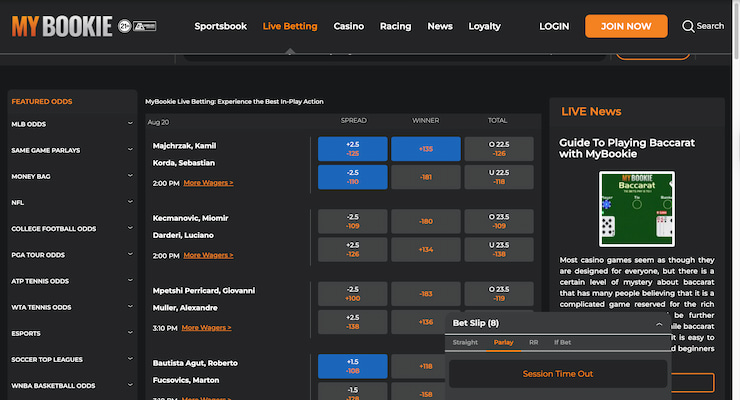Select Over 22.5 -126 total
740x400 pixels.
499,149
